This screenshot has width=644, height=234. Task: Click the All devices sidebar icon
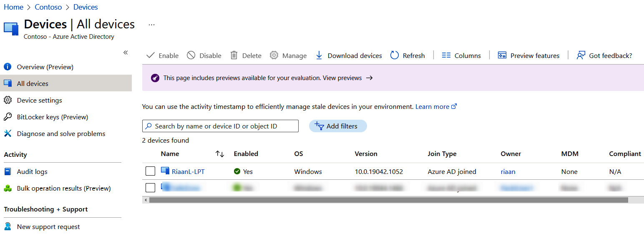(x=8, y=83)
